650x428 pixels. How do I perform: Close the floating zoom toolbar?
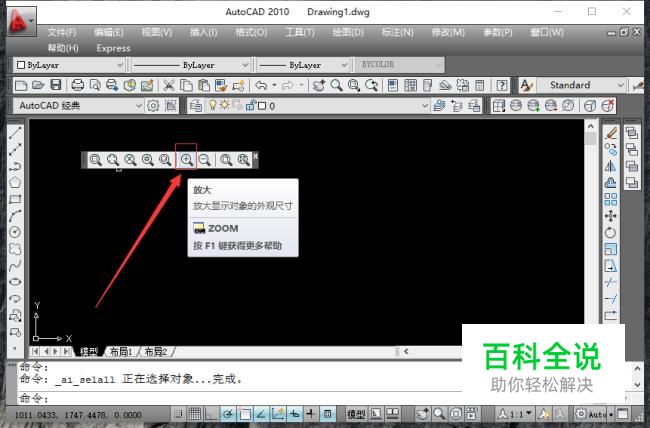255,156
